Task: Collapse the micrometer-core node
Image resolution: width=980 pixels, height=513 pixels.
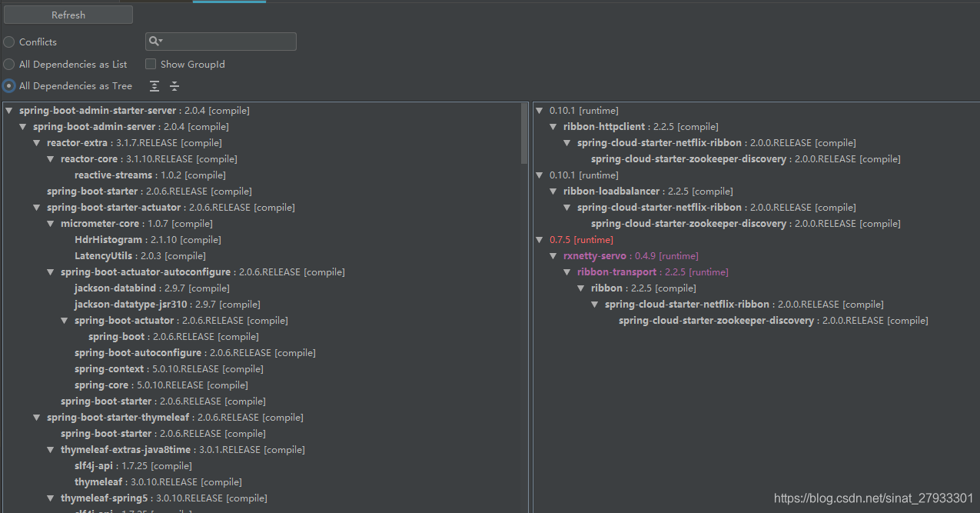Action: 51,224
